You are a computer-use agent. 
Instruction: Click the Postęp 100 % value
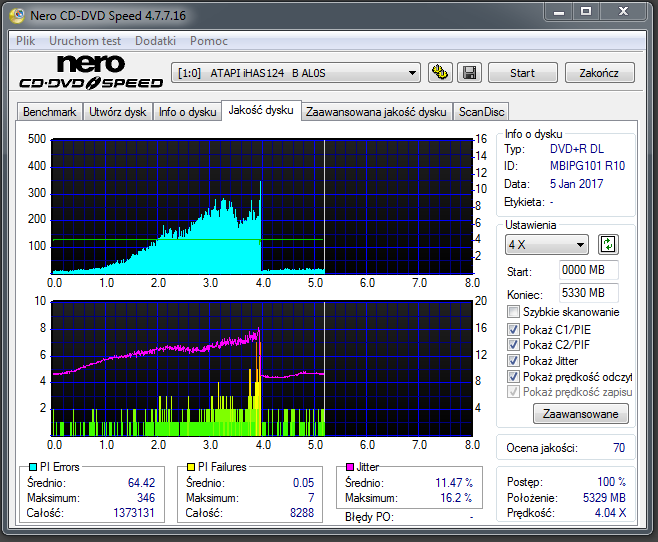[611, 481]
